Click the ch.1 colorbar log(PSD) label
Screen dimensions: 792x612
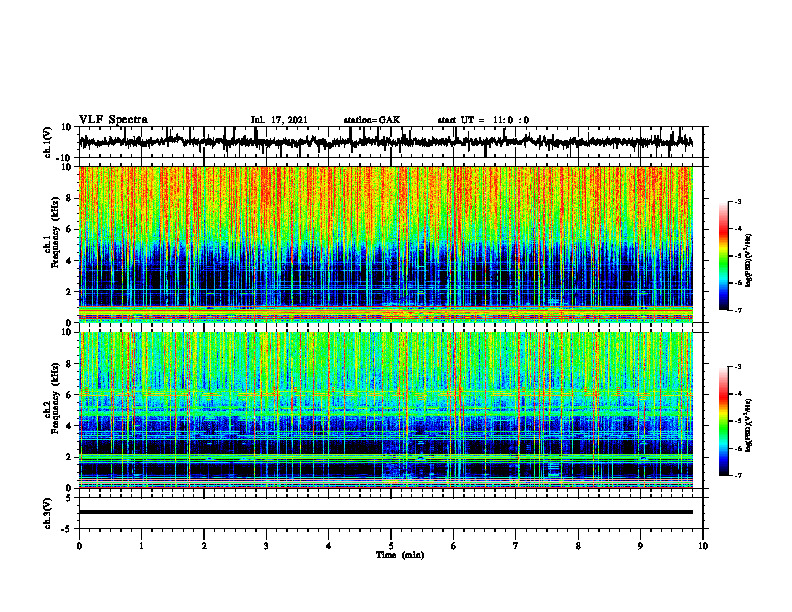pos(748,261)
